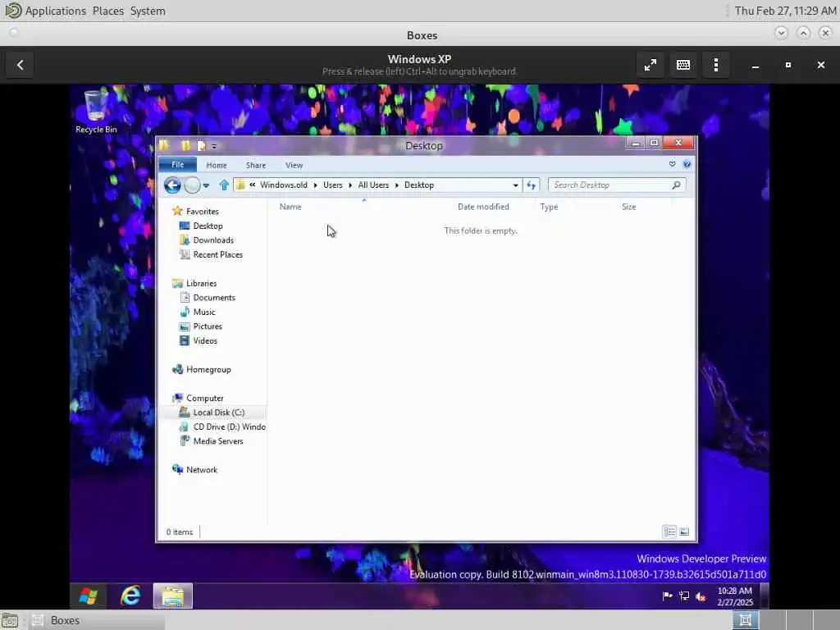840x630 pixels.
Task: Click All Users in the address path
Action: coord(373,185)
